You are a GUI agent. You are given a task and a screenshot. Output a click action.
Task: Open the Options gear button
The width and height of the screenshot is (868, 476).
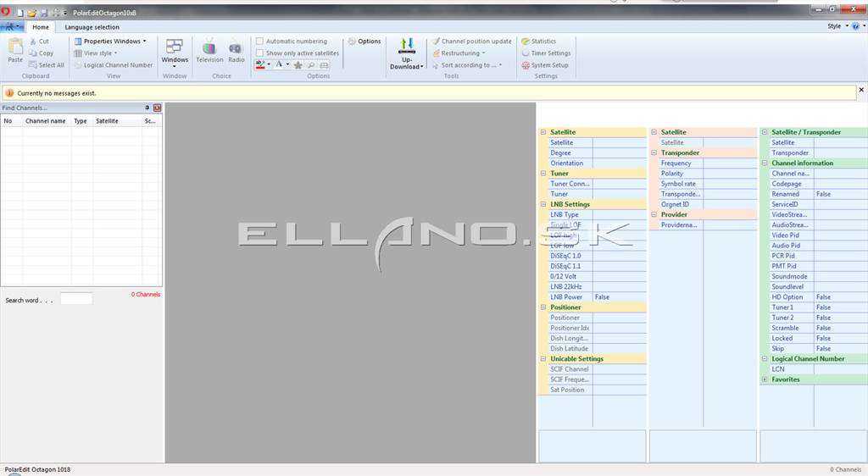tap(364, 42)
